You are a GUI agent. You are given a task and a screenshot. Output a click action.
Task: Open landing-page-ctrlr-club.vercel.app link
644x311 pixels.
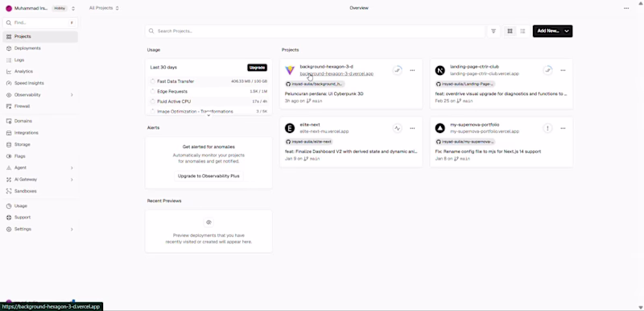pos(485,74)
